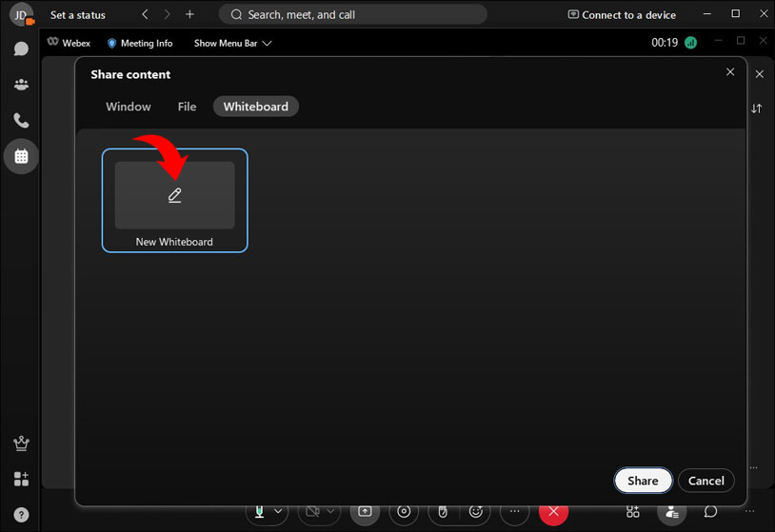This screenshot has width=775, height=532.
Task: Select the New Whiteboard thumbnail
Action: (x=174, y=201)
